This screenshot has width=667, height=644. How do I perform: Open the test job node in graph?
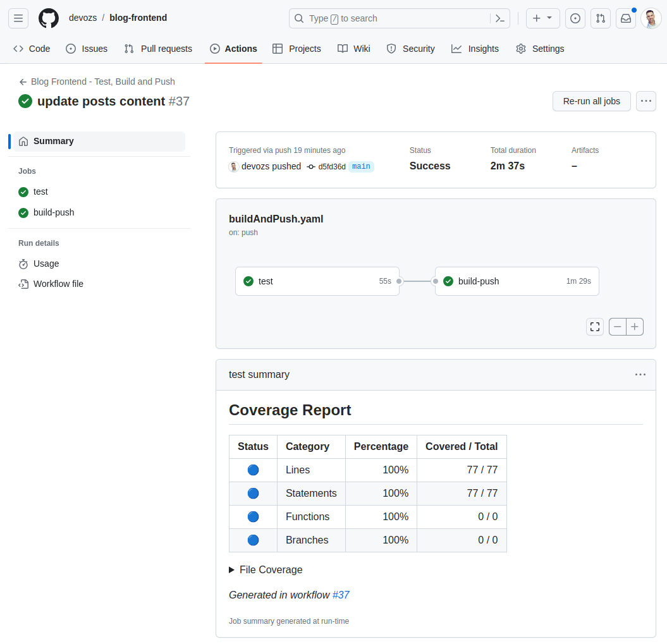[317, 281]
